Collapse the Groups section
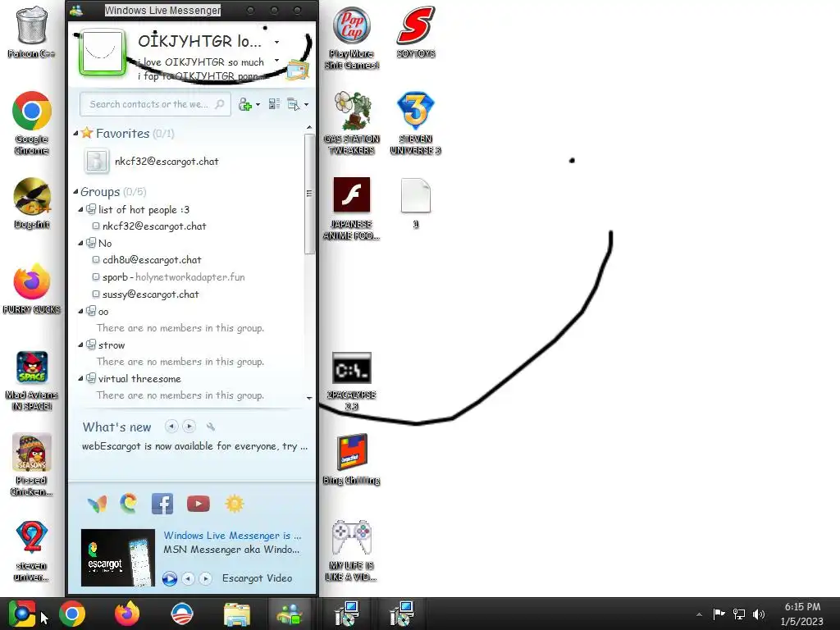Image resolution: width=840 pixels, height=630 pixels. (x=75, y=192)
